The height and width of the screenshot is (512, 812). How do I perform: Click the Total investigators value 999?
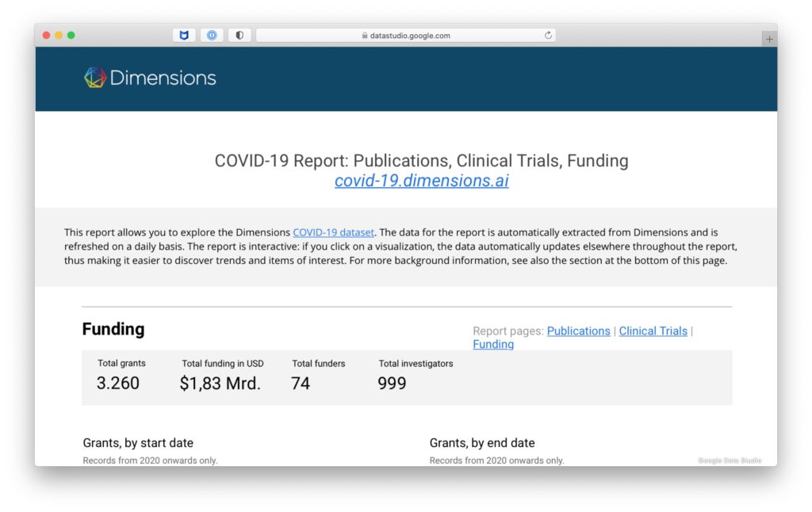pyautogui.click(x=392, y=384)
